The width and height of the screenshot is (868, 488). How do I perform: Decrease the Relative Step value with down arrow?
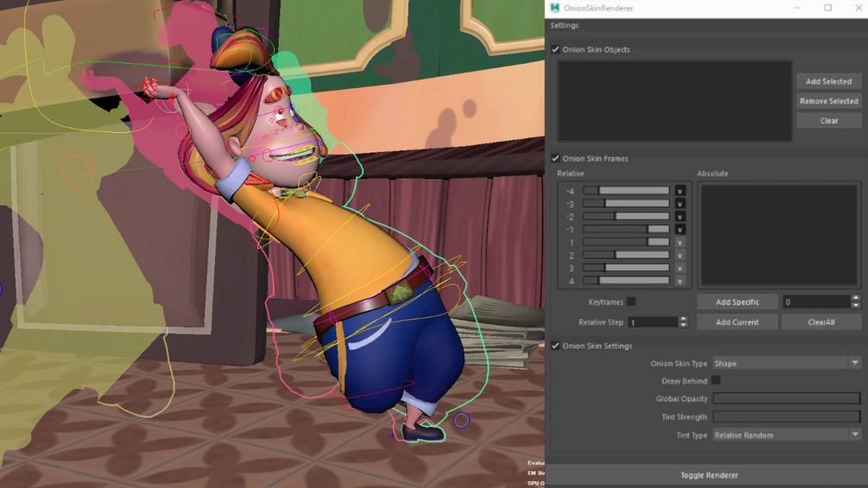coord(683,326)
